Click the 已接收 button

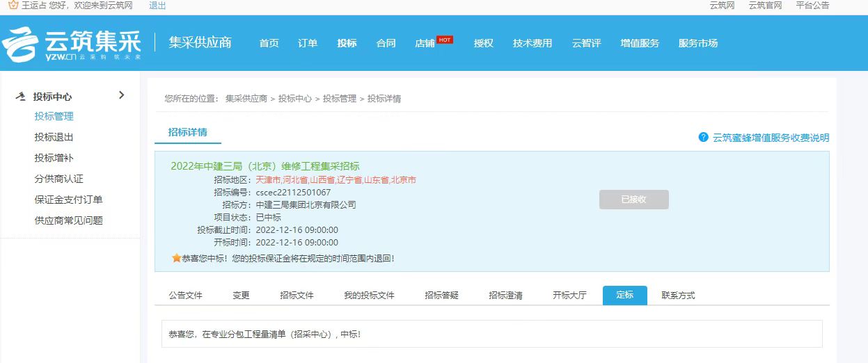pos(633,200)
